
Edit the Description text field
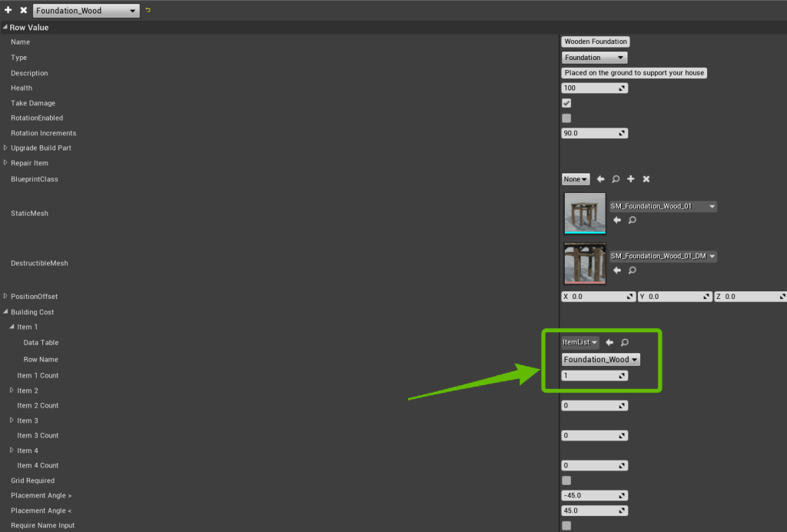634,73
